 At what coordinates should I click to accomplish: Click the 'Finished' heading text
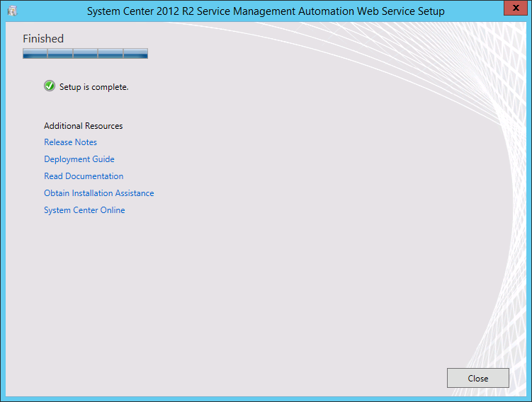click(43, 39)
